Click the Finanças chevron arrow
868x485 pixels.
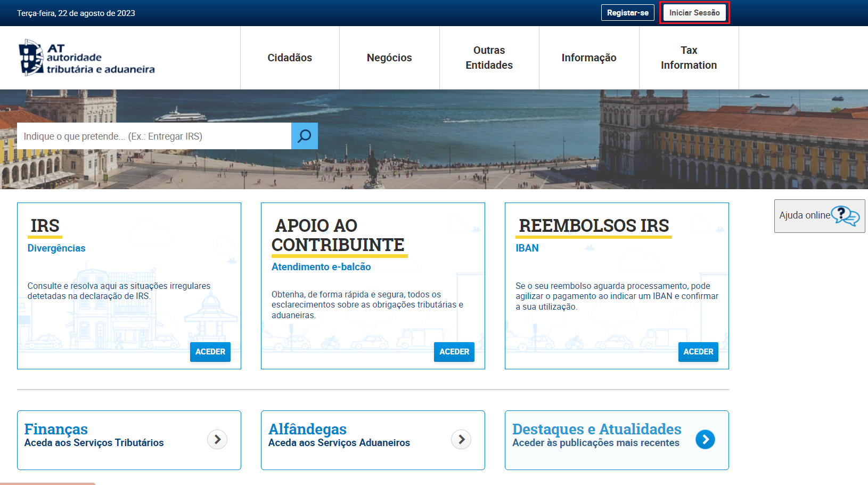point(217,439)
